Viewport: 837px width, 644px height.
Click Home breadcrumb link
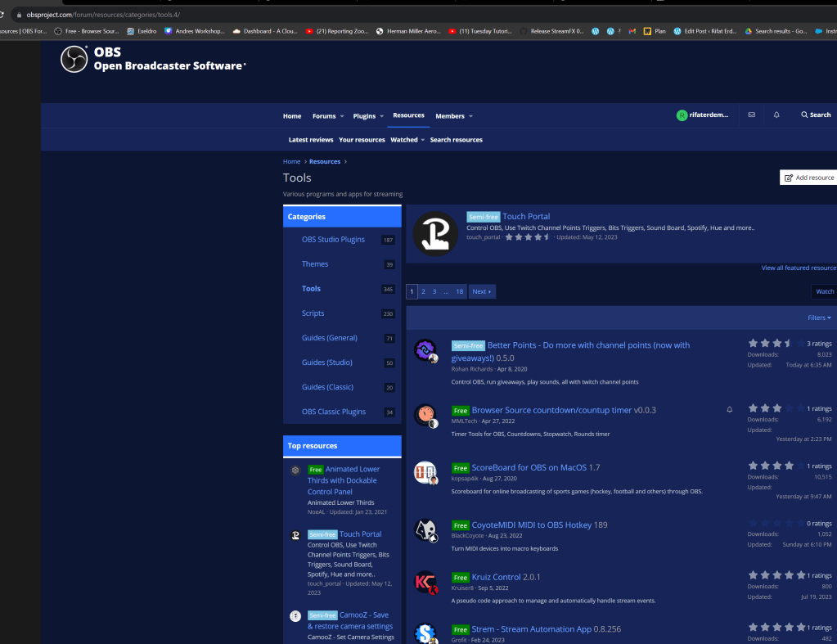291,162
